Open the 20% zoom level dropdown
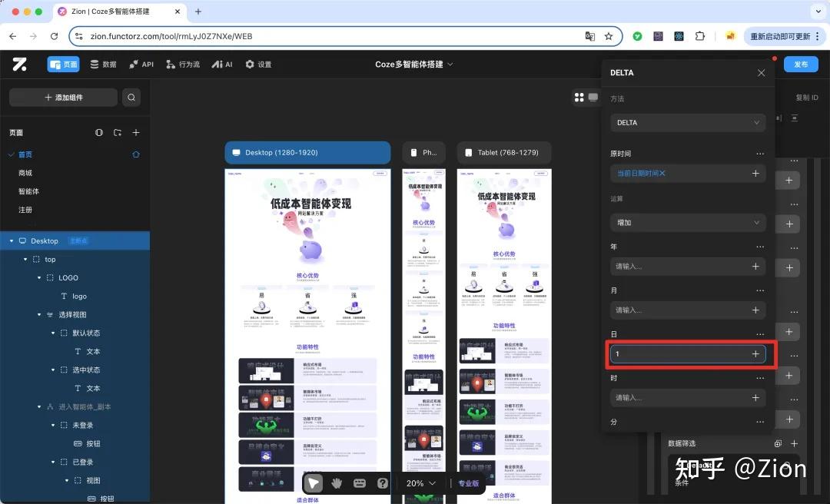The image size is (830, 504). pos(421,482)
